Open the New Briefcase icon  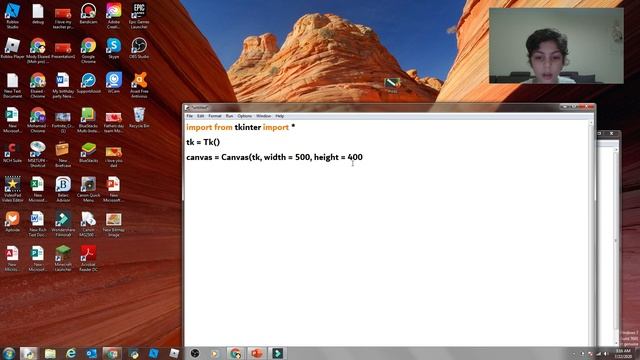pyautogui.click(x=63, y=154)
